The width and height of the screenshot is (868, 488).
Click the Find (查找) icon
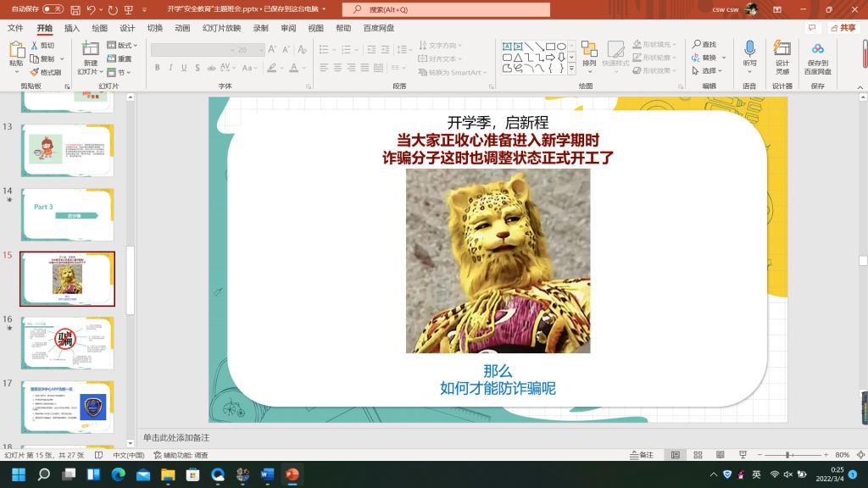point(704,45)
